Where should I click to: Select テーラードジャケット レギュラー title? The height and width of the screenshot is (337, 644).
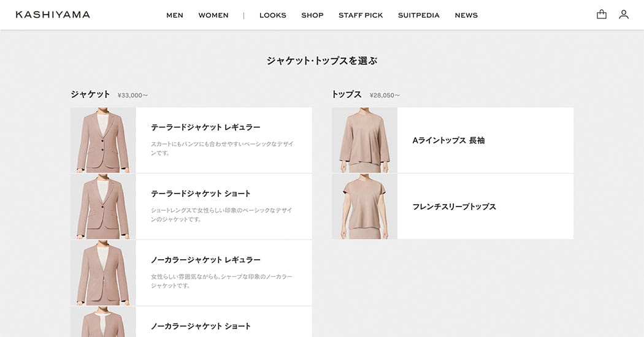[x=205, y=127]
